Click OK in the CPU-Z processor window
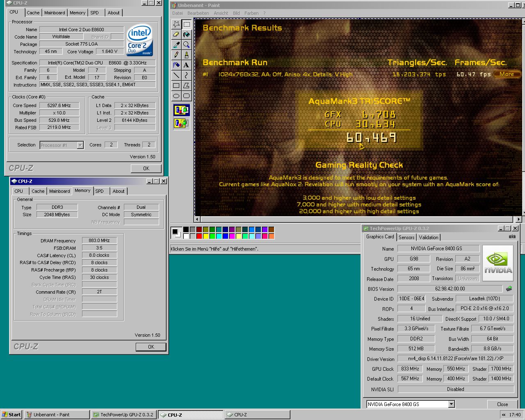This screenshot has width=525, height=420. tap(146, 169)
